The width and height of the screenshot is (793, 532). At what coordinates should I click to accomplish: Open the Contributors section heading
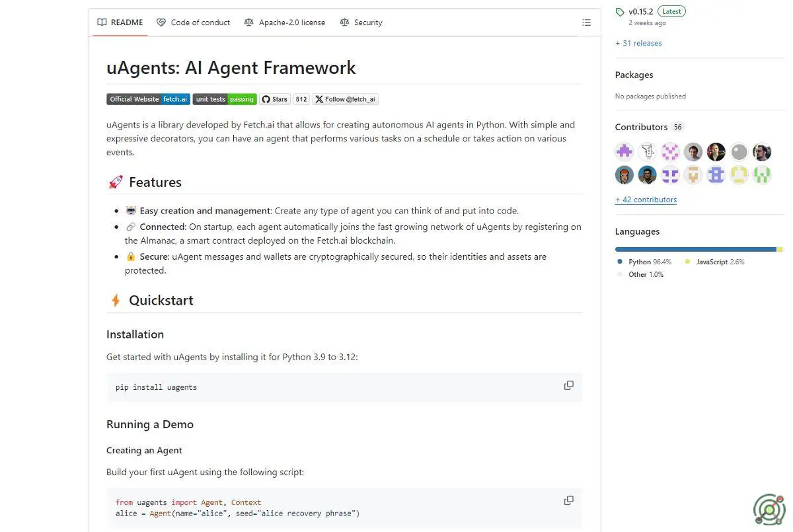641,127
